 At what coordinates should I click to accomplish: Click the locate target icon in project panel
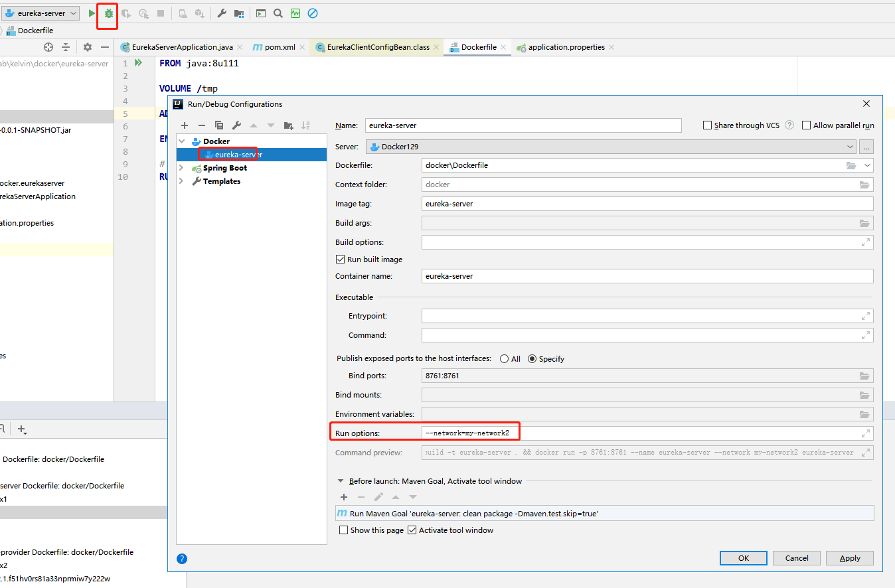pyautogui.click(x=48, y=47)
